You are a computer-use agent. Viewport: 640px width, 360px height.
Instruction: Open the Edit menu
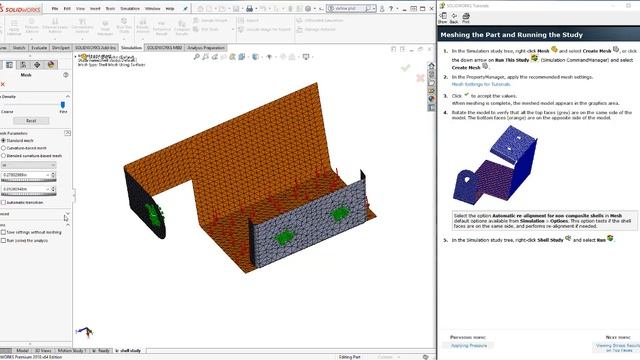click(67, 9)
